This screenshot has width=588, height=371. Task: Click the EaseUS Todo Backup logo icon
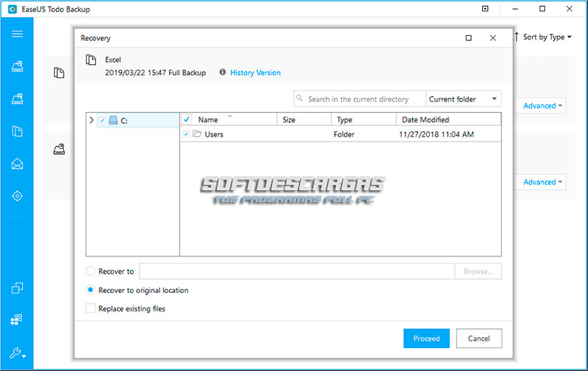click(x=12, y=9)
